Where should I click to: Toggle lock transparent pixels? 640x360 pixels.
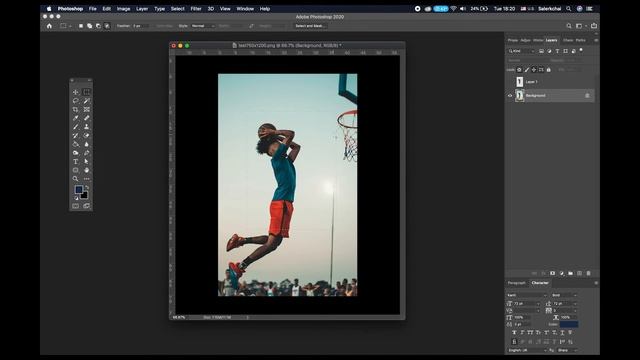point(519,70)
